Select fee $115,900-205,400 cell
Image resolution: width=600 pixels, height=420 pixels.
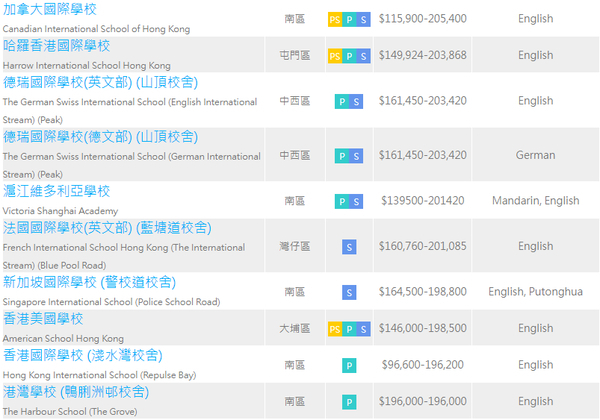coord(422,19)
